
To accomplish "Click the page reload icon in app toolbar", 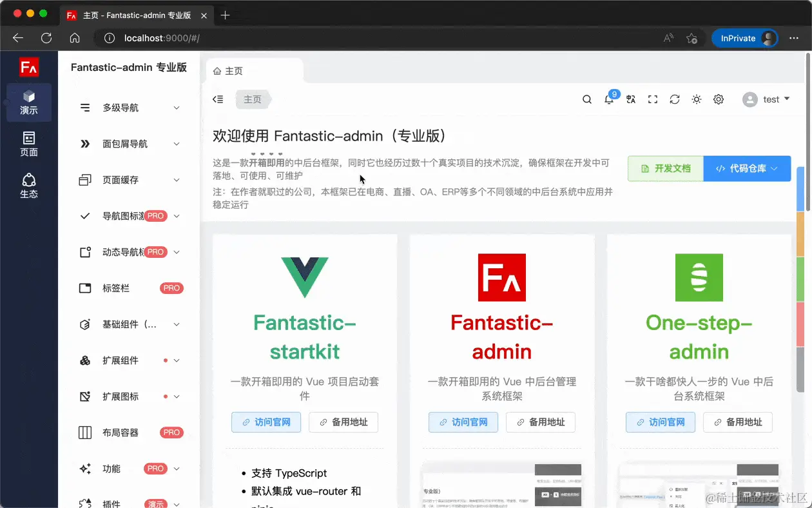I will pyautogui.click(x=675, y=99).
